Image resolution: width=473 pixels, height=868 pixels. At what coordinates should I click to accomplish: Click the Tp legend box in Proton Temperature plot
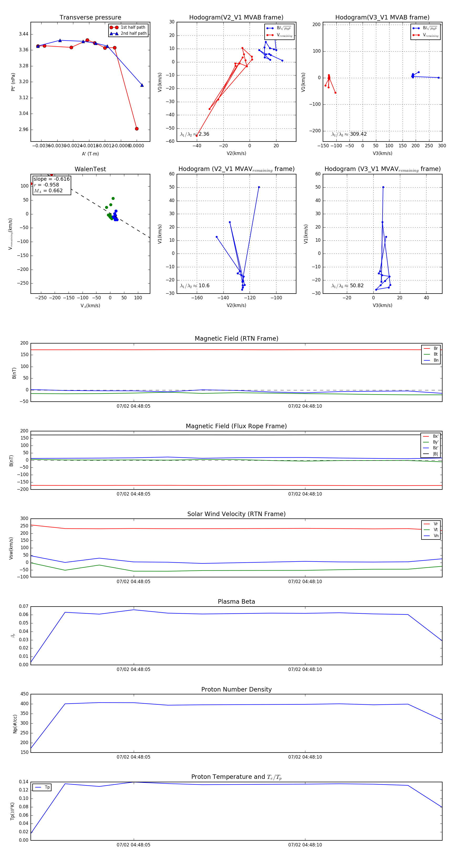pos(42,788)
